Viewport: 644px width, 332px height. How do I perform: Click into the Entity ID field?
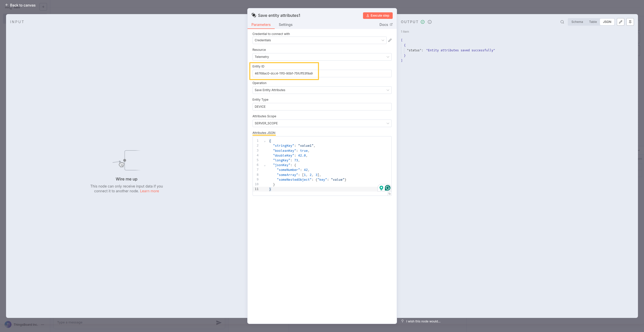(322, 73)
